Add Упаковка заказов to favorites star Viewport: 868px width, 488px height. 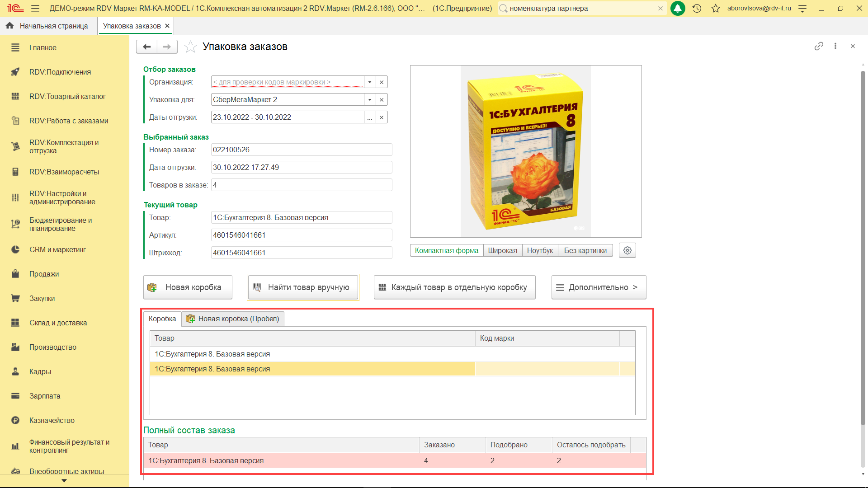point(190,47)
